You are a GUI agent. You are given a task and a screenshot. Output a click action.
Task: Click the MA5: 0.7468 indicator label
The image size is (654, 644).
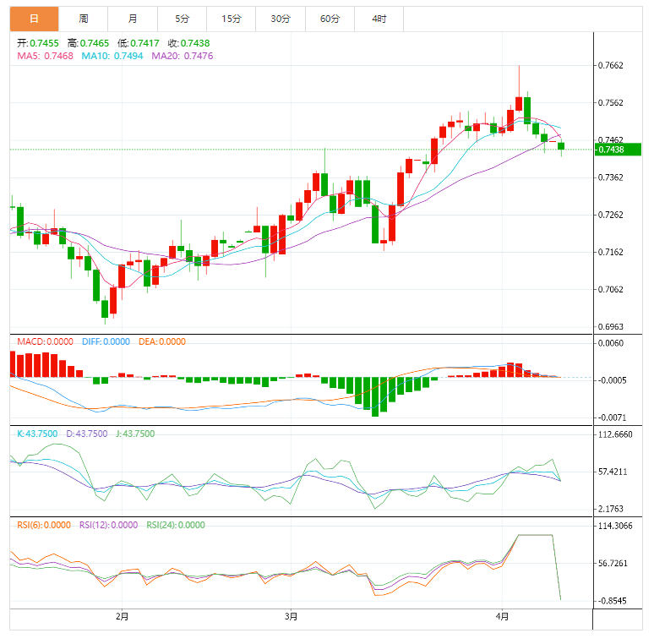pos(45,56)
